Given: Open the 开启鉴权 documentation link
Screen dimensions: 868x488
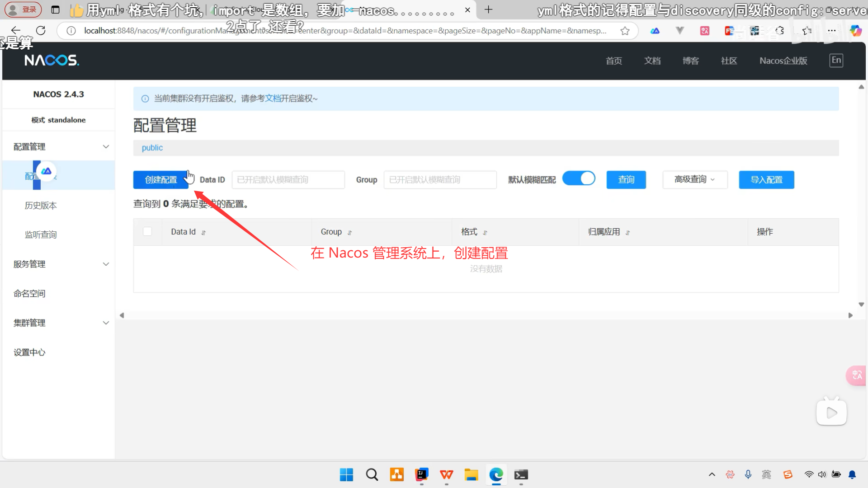Looking at the screenshot, I should tap(273, 98).
